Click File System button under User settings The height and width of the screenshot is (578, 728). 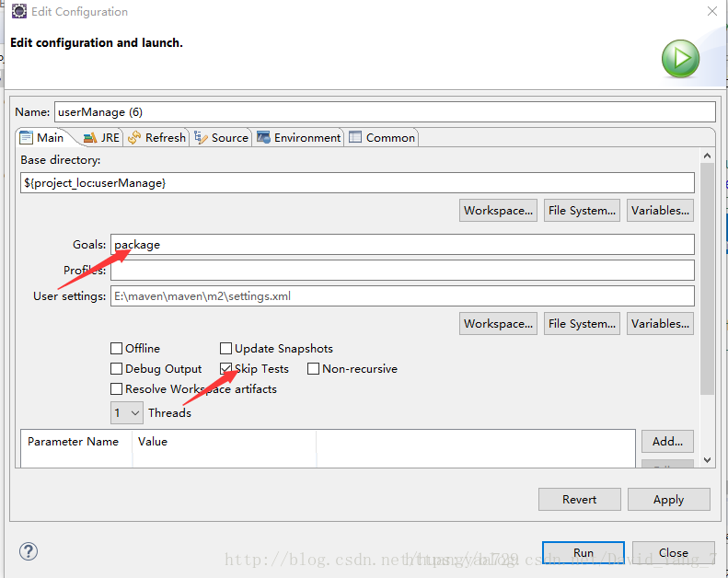click(582, 324)
